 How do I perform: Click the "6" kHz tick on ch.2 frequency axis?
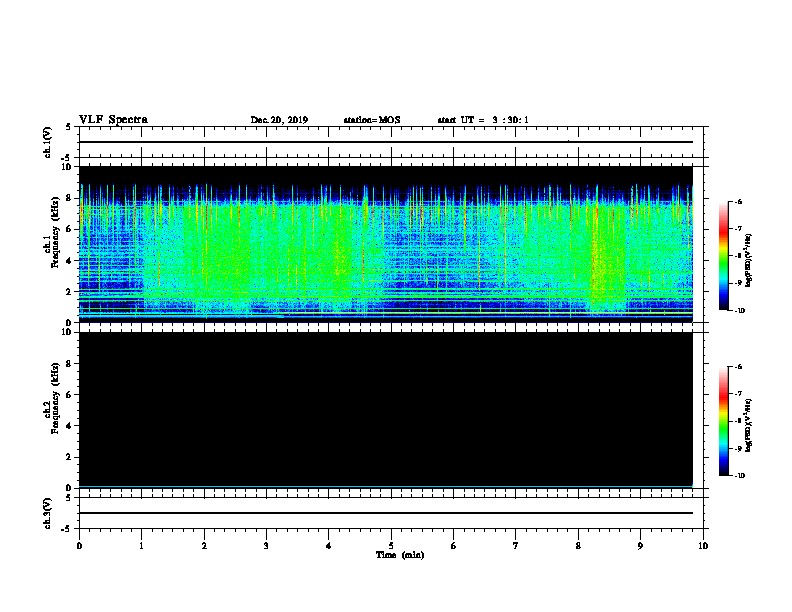(x=69, y=395)
